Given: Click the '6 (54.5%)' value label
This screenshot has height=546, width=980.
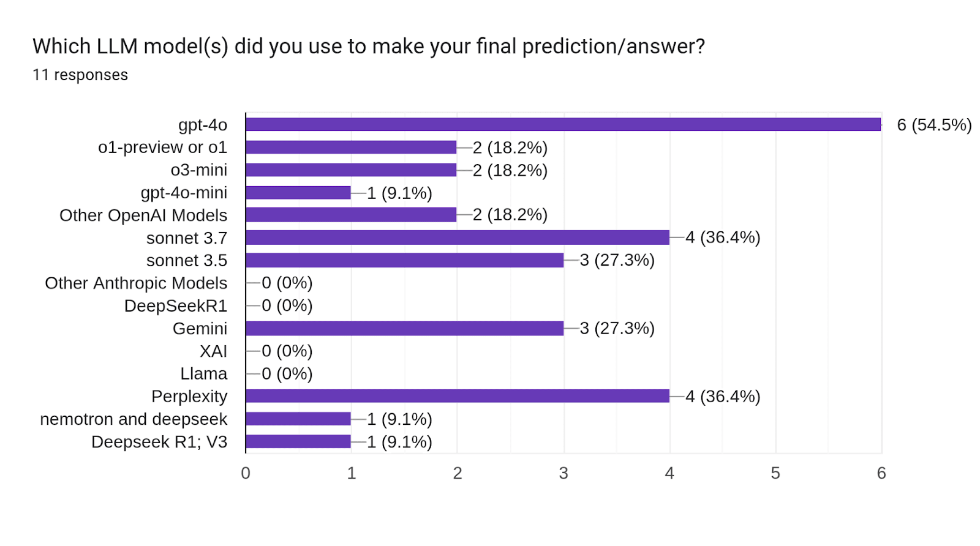Looking at the screenshot, I should (x=934, y=125).
